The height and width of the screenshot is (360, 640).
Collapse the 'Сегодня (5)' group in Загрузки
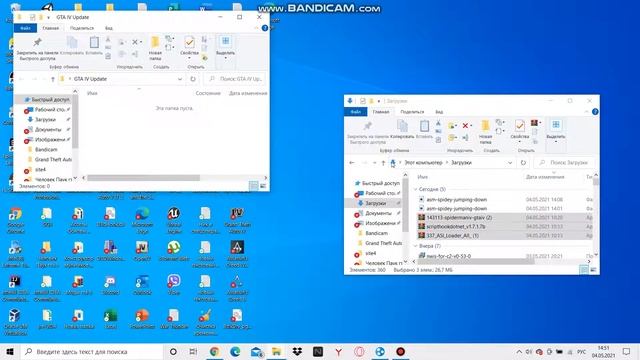(416, 189)
